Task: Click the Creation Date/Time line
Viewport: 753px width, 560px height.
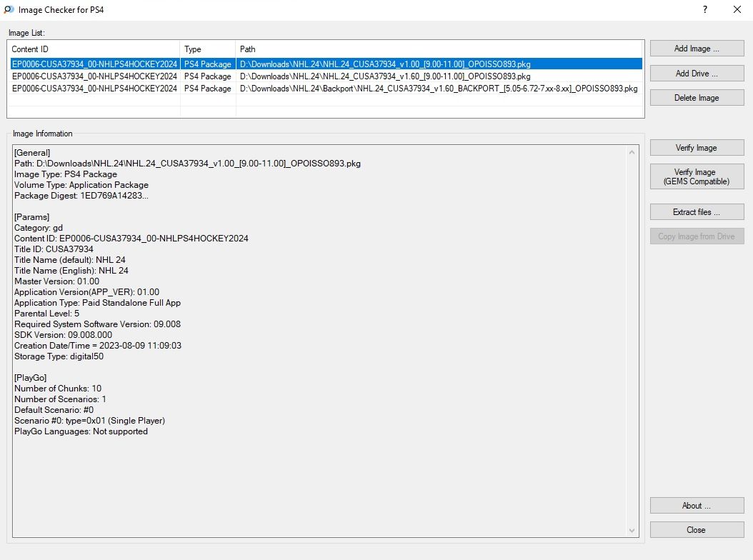Action: coord(98,346)
